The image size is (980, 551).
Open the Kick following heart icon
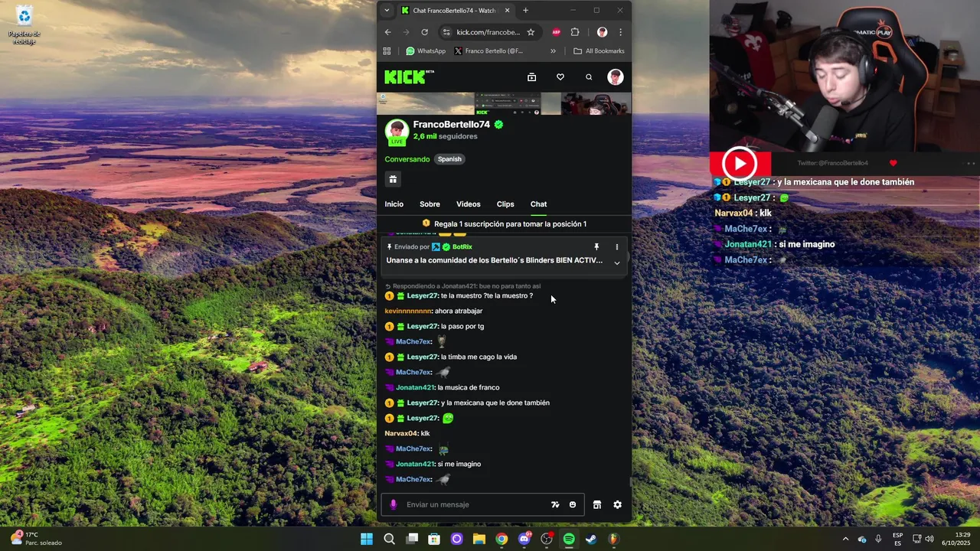coord(560,77)
